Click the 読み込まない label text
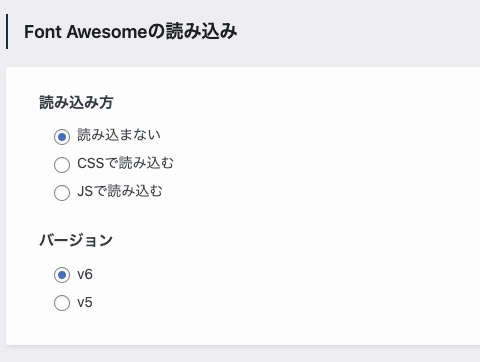The height and width of the screenshot is (362, 480). click(x=119, y=135)
